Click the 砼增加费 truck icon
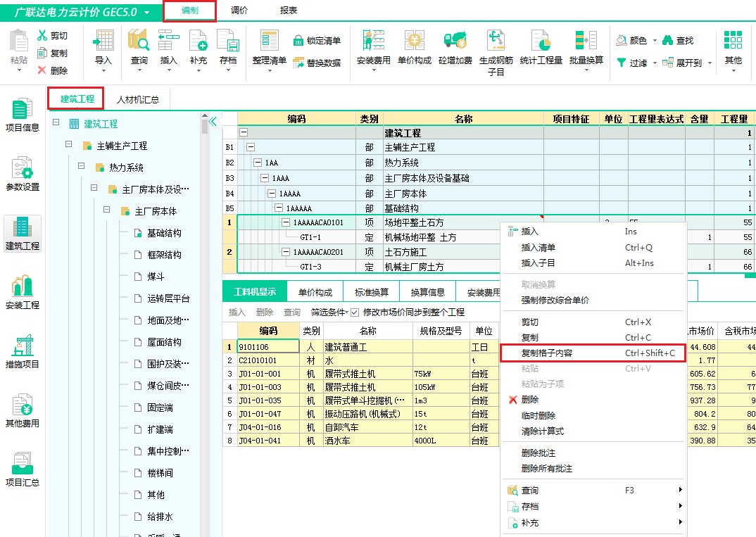756x537 pixels. 455,41
